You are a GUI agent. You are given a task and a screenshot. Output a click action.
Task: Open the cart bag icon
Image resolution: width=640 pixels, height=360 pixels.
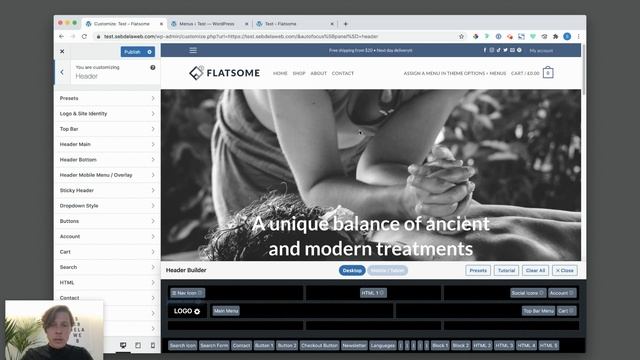(x=548, y=72)
